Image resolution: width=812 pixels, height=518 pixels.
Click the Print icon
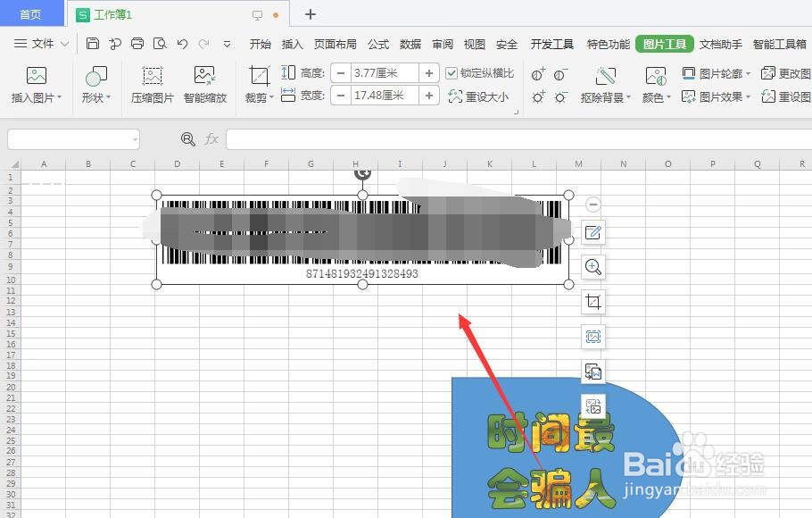click(137, 44)
